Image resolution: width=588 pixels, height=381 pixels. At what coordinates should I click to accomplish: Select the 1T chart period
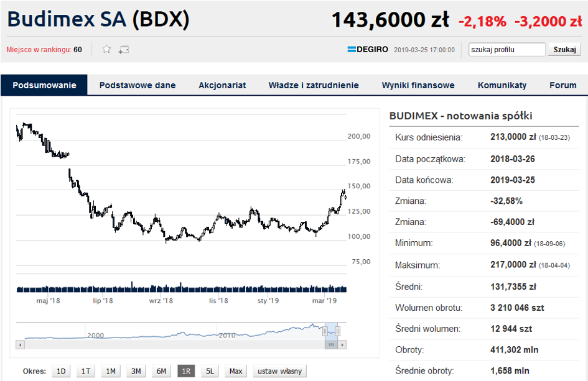tap(86, 371)
